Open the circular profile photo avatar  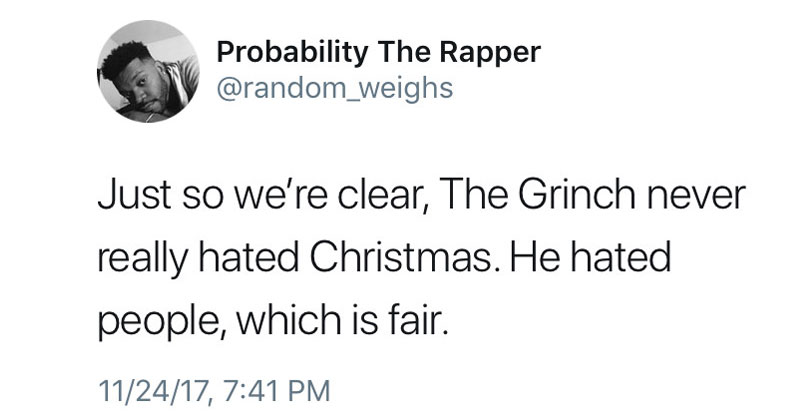(x=148, y=71)
